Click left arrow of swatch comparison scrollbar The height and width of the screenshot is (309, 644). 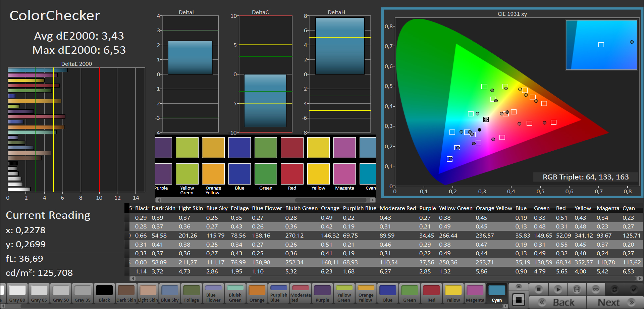[x=158, y=200]
